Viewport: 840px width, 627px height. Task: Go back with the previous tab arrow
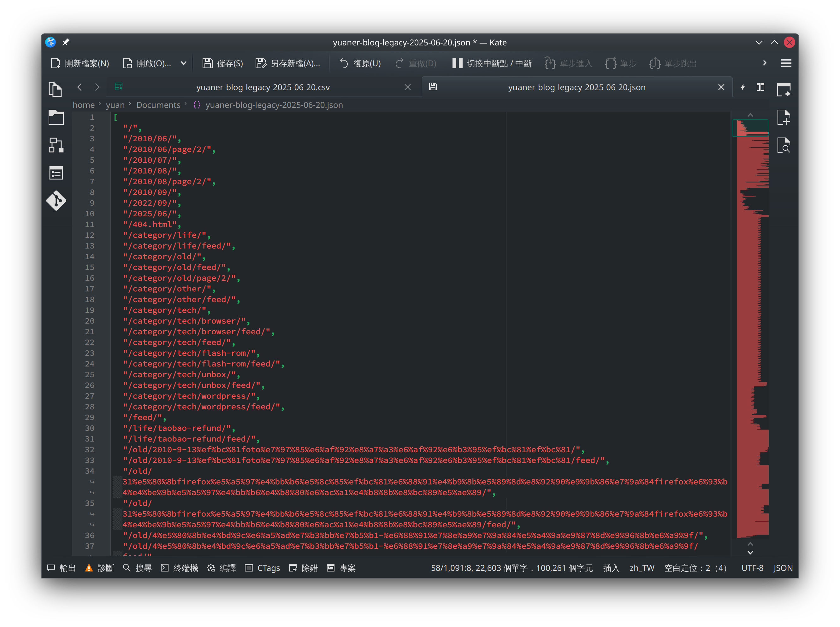[80, 87]
